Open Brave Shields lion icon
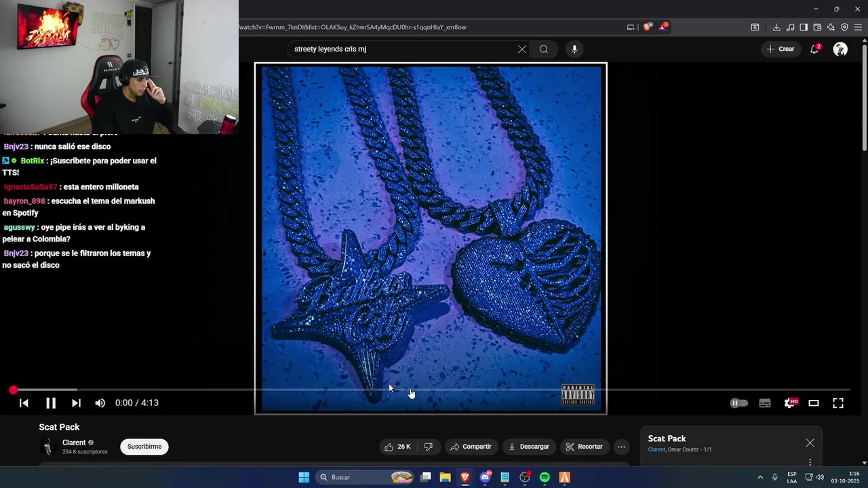 coord(647,27)
